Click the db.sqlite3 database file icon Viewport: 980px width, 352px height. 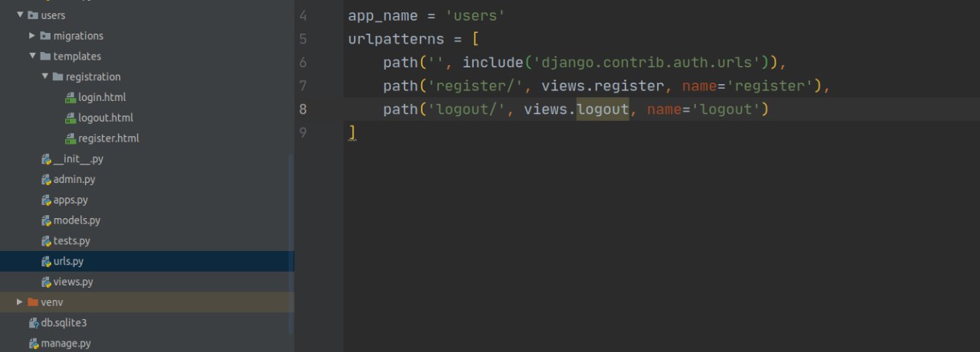coord(33,323)
